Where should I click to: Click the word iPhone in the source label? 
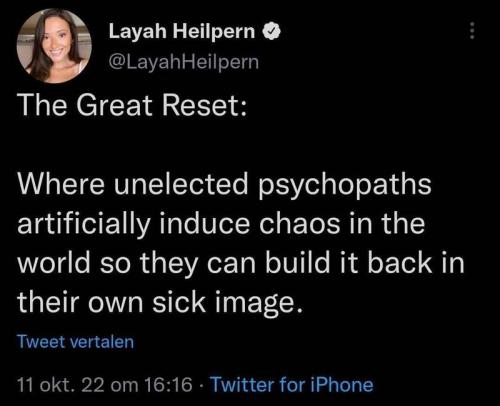pos(342,385)
